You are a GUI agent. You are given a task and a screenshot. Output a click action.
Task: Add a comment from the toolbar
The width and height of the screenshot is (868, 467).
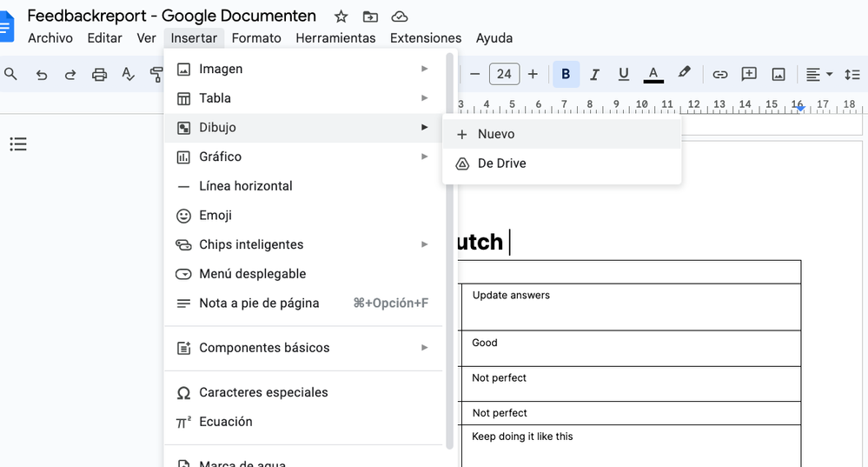749,74
